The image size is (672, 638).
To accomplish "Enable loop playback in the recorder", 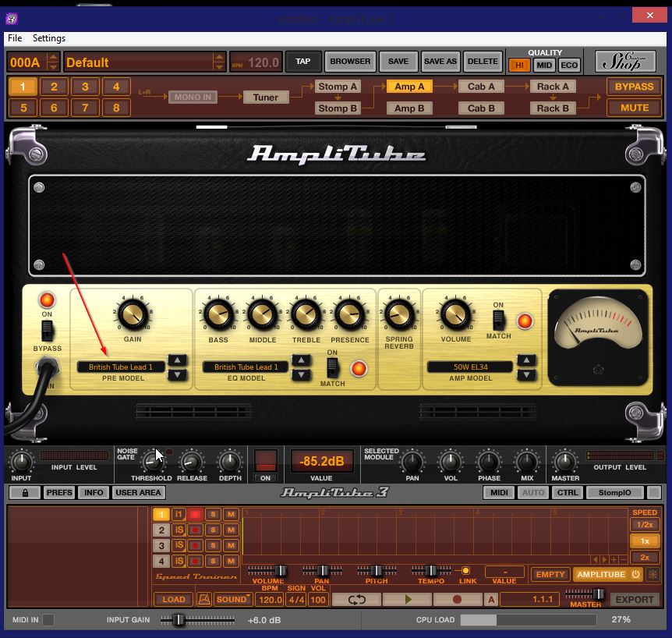I will pos(356,599).
